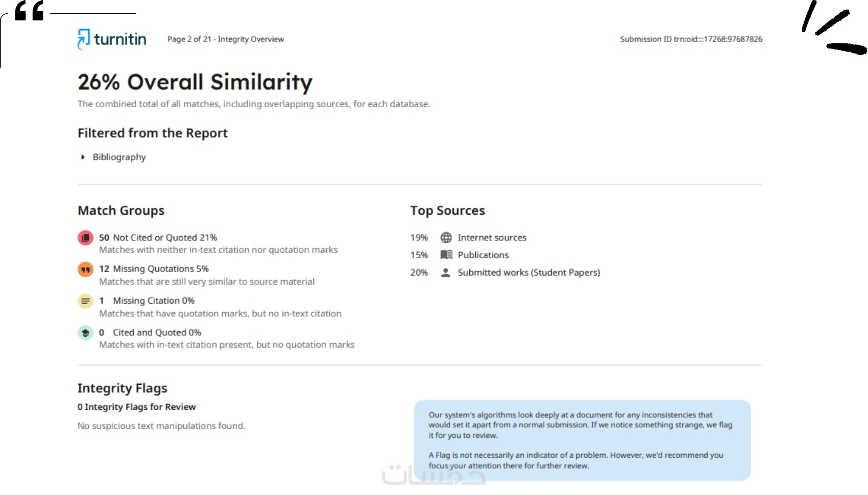The image size is (868, 495).
Task: Click the red Not Cited or Quoted icon
Action: point(85,238)
